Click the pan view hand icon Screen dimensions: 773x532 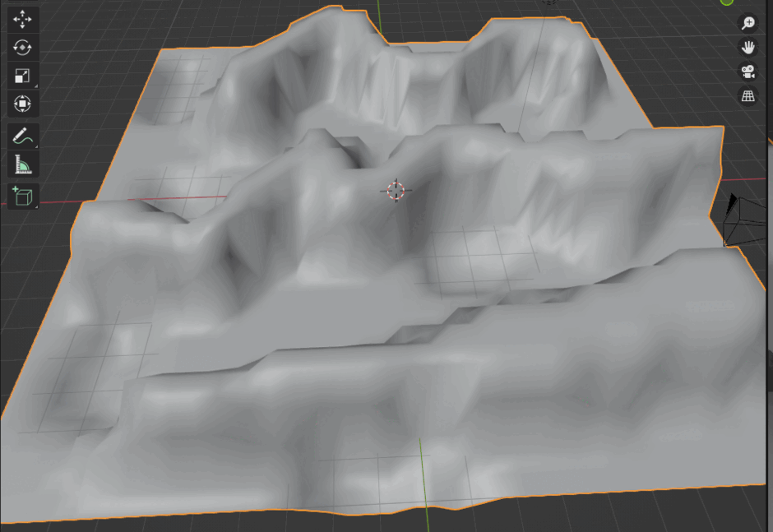coord(748,48)
